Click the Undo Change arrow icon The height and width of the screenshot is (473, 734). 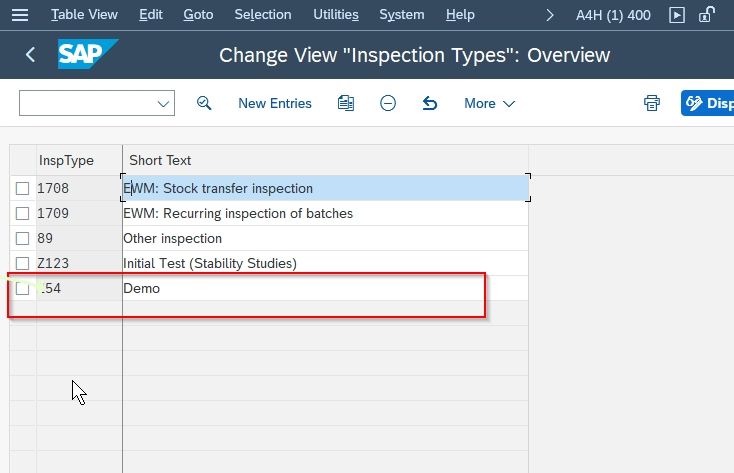(x=429, y=103)
